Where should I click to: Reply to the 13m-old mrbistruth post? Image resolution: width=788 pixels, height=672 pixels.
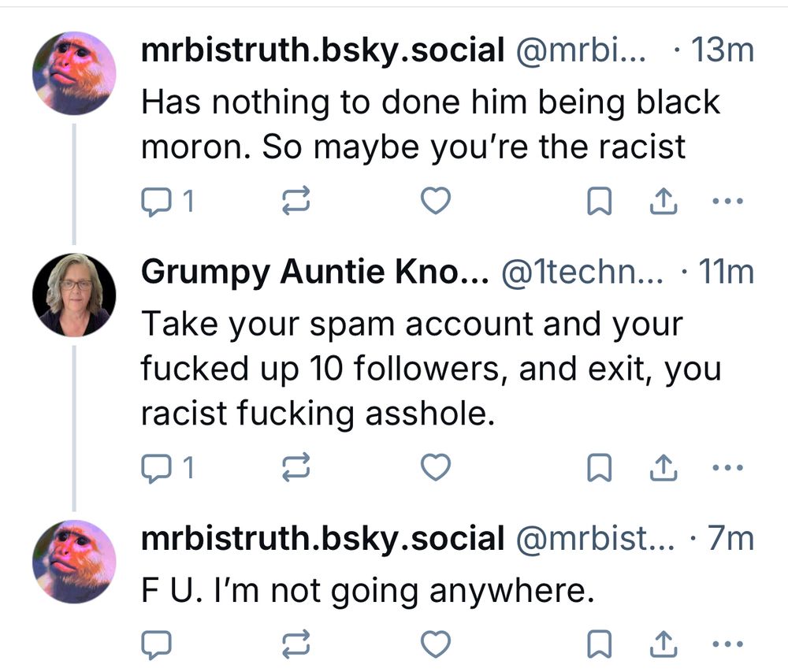click(x=155, y=203)
